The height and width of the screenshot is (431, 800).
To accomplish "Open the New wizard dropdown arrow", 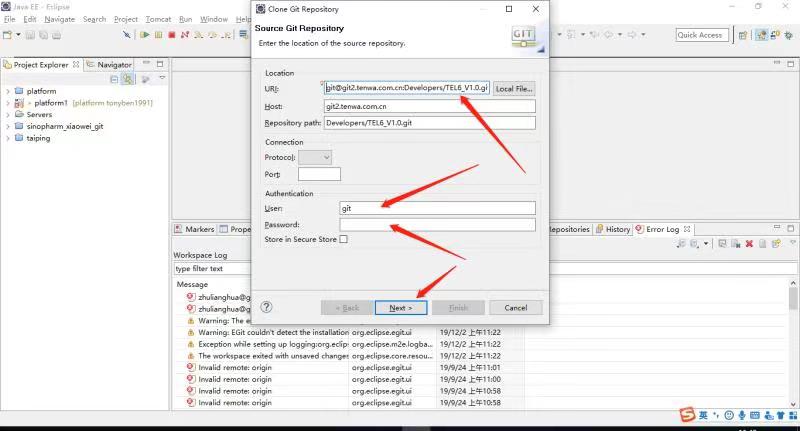I will click(18, 35).
